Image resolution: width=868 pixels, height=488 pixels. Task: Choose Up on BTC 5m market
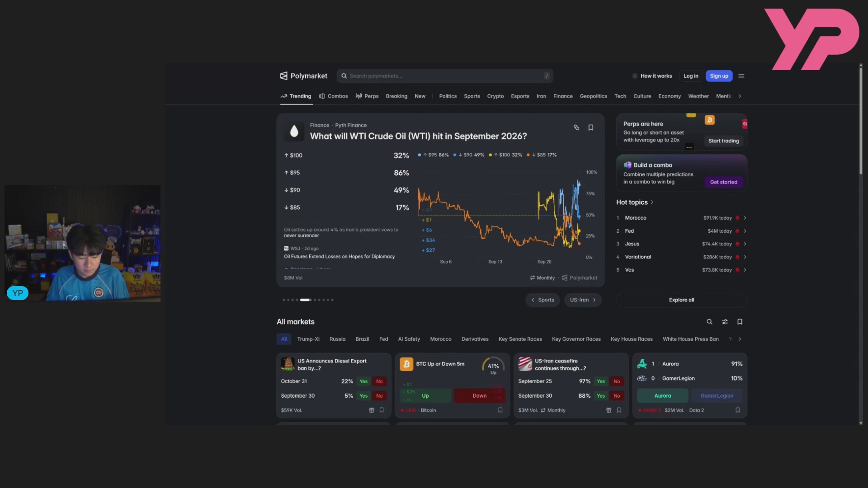tap(425, 396)
